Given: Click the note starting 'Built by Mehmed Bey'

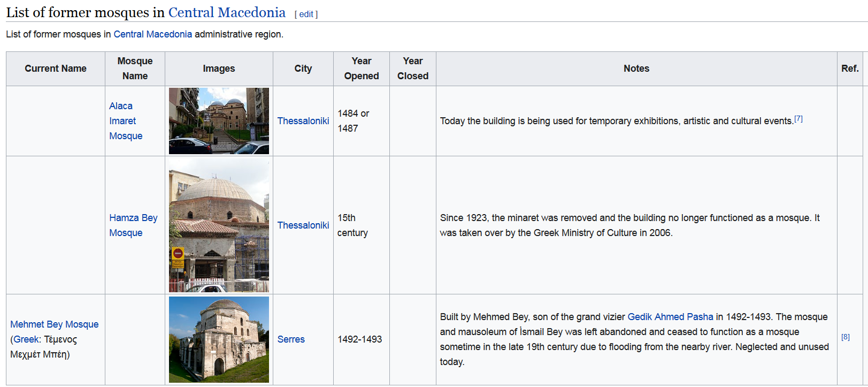Looking at the screenshot, I should point(634,339).
